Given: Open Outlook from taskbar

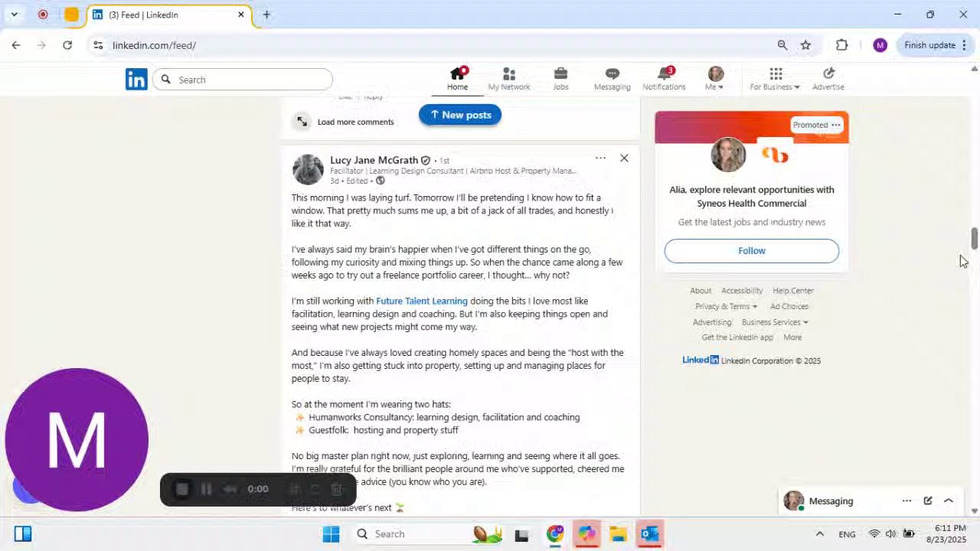Looking at the screenshot, I should [x=650, y=534].
